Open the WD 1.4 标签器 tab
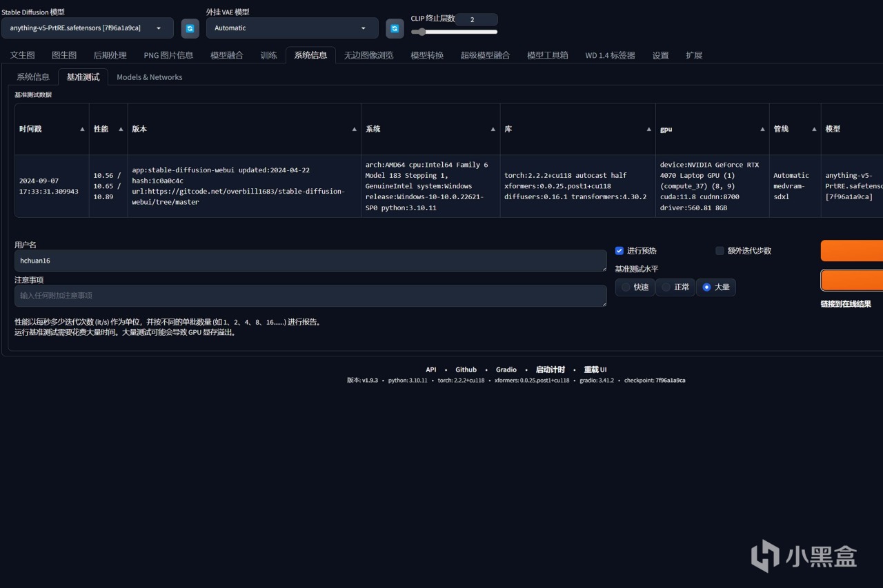883x588 pixels. [x=611, y=55]
